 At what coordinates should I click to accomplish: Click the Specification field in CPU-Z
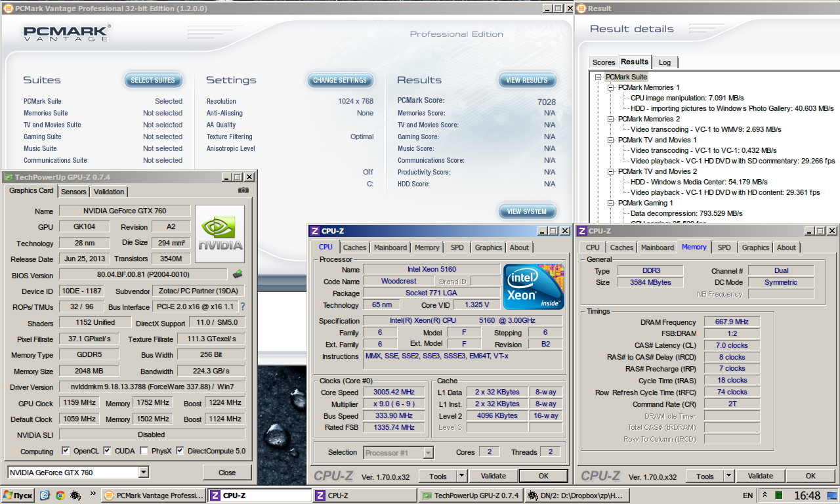463,321
